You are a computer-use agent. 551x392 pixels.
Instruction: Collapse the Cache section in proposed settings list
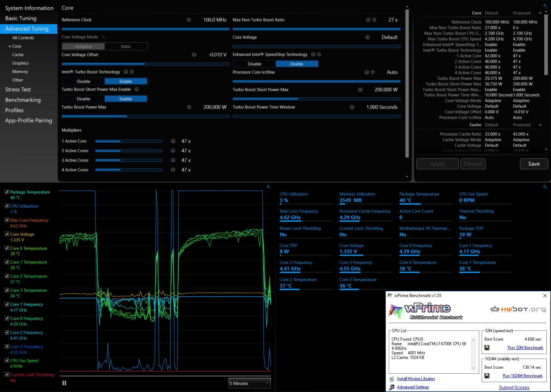tap(540, 125)
